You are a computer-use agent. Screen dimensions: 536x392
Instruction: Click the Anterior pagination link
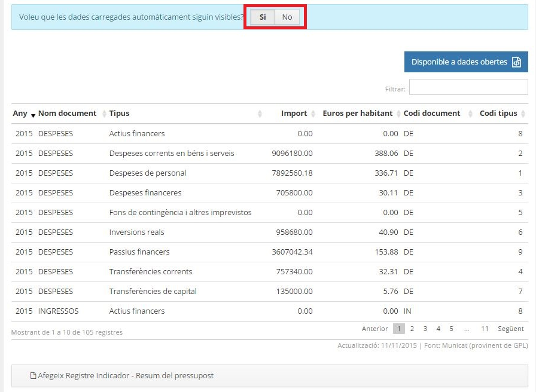coord(374,329)
